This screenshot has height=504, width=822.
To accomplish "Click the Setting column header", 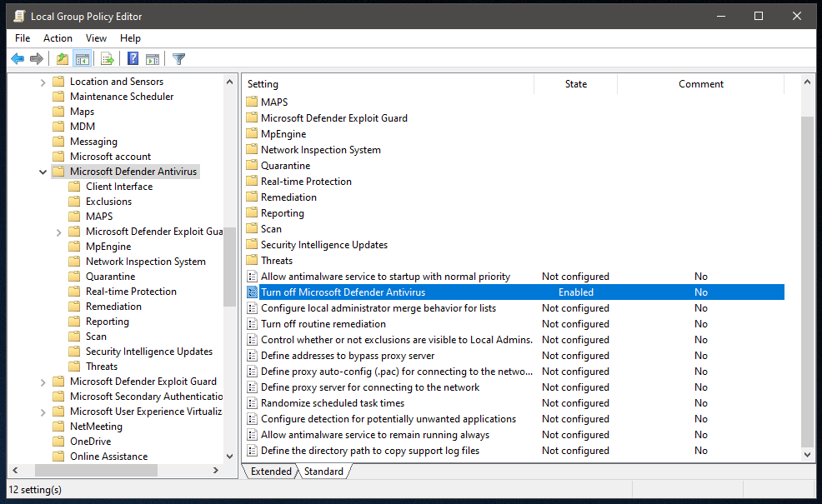I will point(388,84).
